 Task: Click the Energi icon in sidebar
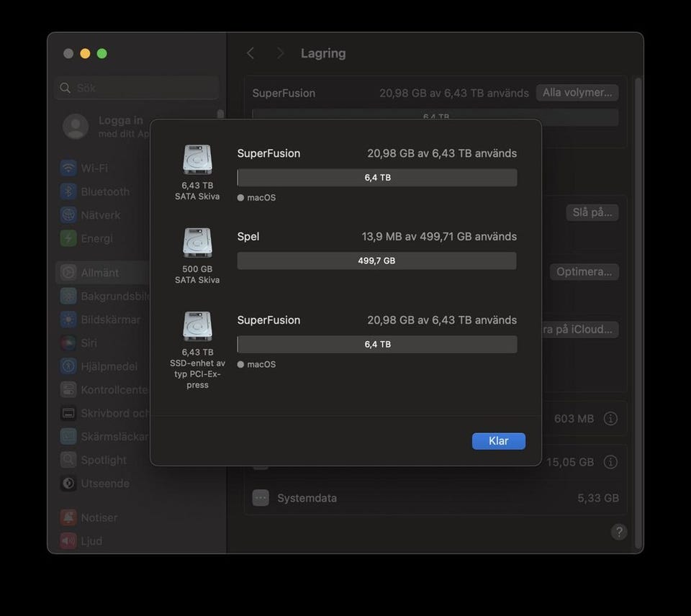[x=68, y=238]
